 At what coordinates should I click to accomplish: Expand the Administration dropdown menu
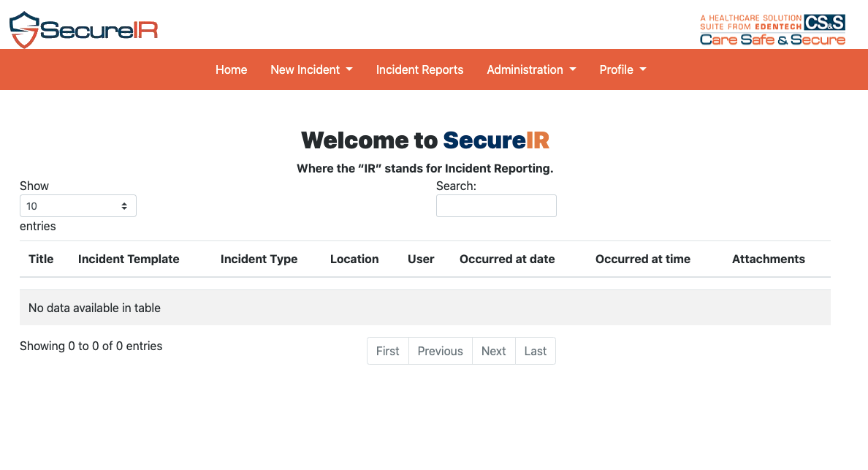coord(531,69)
